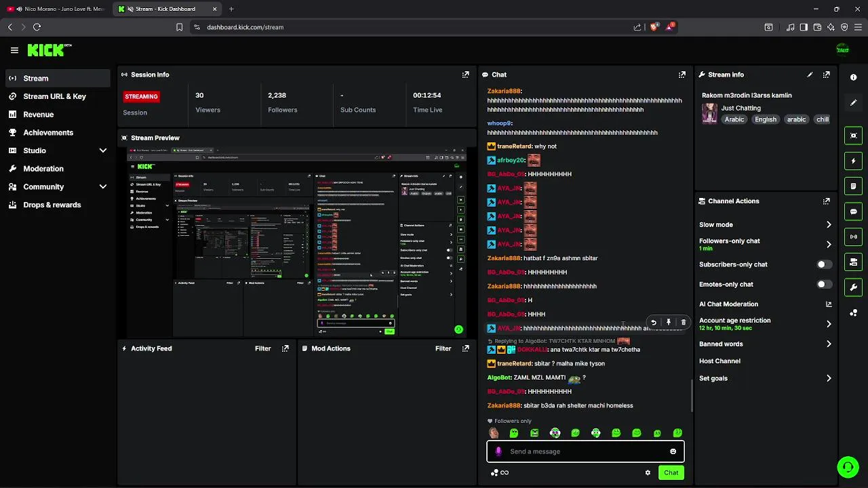868x488 pixels.
Task: Click the info icon in right sidebar
Action: 853,77
